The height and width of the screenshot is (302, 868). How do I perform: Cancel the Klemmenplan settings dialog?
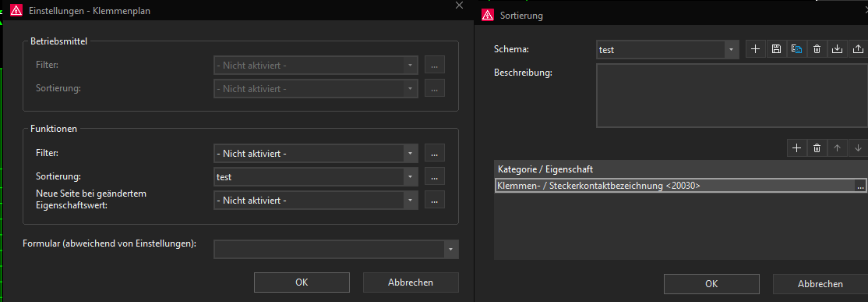[411, 282]
